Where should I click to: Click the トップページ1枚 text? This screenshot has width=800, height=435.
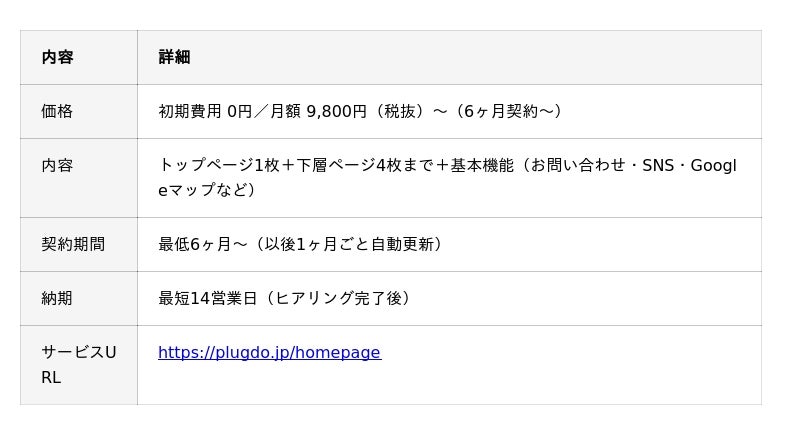click(x=220, y=165)
